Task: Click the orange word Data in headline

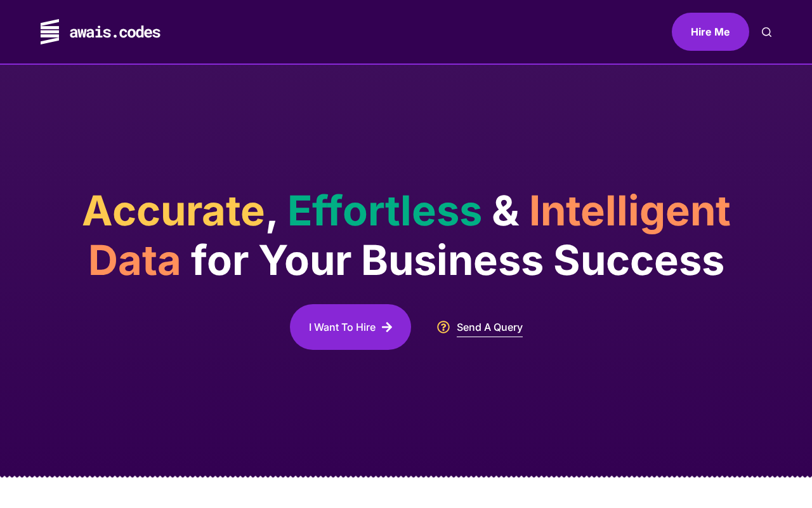Action: (x=134, y=260)
